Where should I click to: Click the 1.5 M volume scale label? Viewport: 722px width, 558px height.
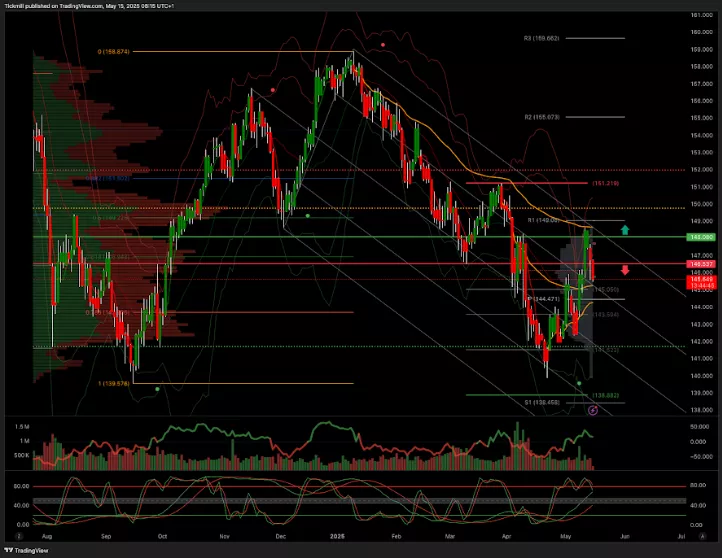tap(21, 426)
